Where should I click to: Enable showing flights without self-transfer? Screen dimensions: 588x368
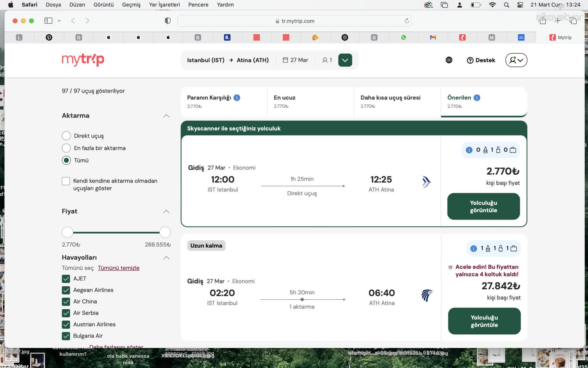(x=66, y=181)
